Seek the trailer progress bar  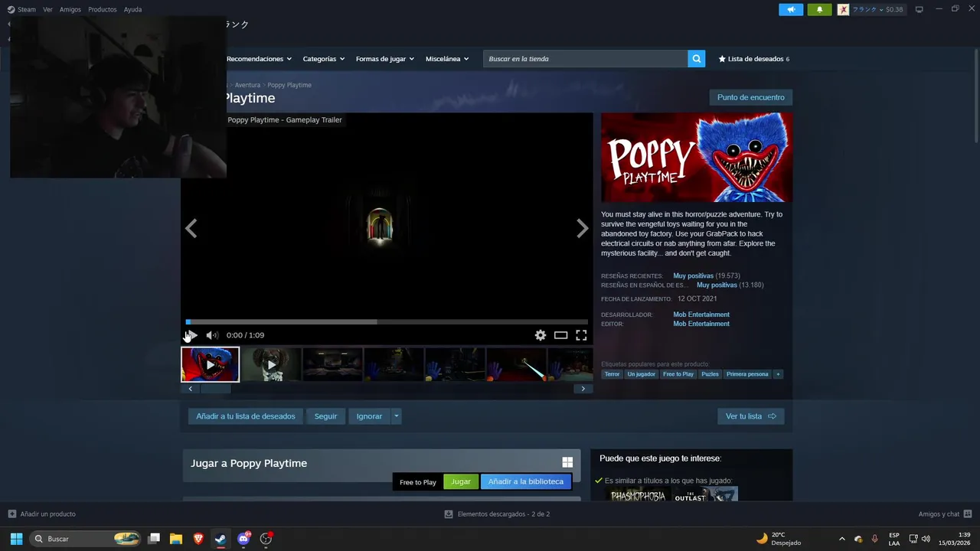click(x=387, y=321)
